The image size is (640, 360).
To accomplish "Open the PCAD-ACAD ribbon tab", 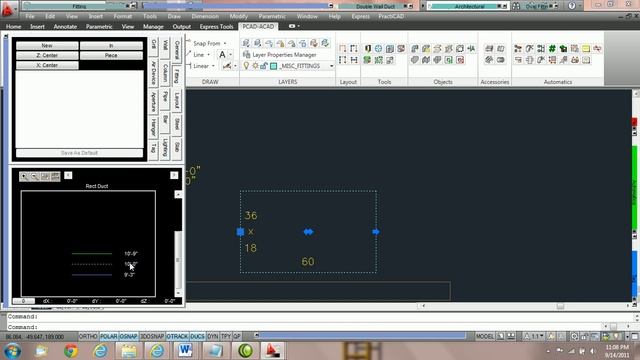I will tap(258, 27).
